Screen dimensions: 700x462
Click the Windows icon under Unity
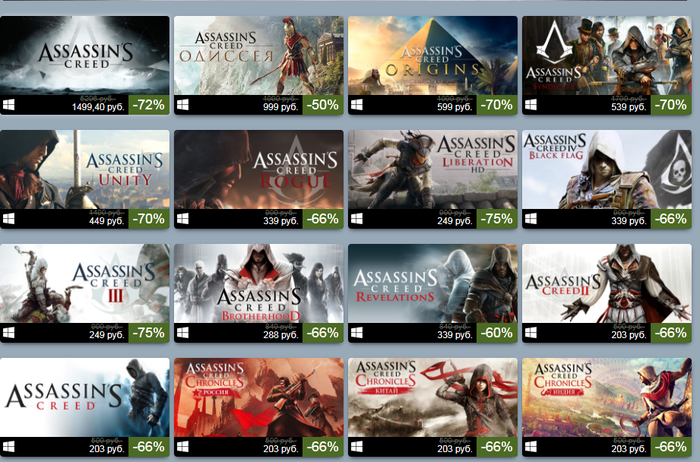[x=8, y=219]
